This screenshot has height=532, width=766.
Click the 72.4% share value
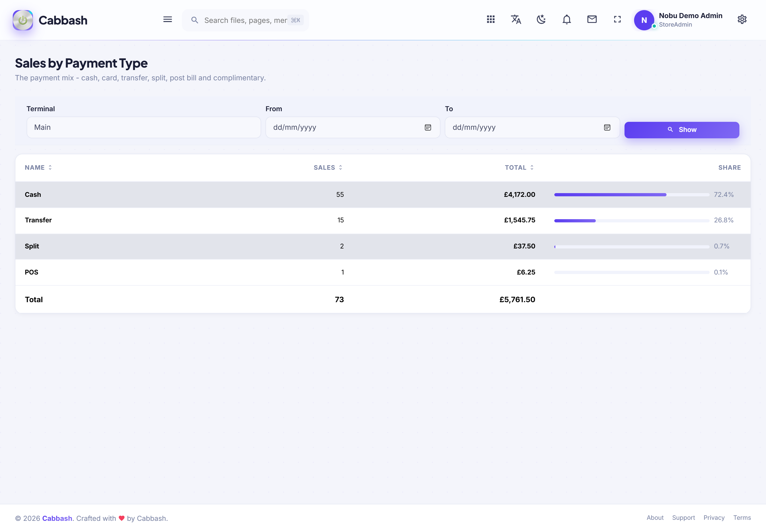[x=724, y=194]
